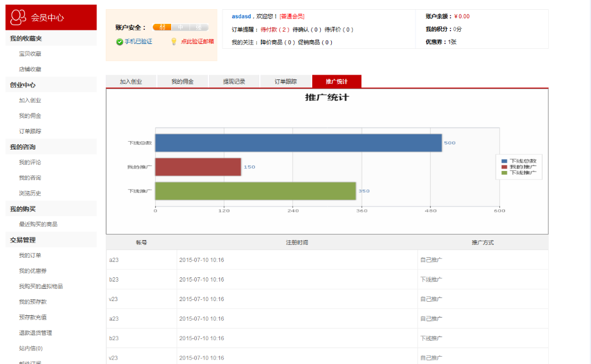This screenshot has height=364, width=591.
Task: Open 浏览历史 from the sidebar
Action: [30, 194]
